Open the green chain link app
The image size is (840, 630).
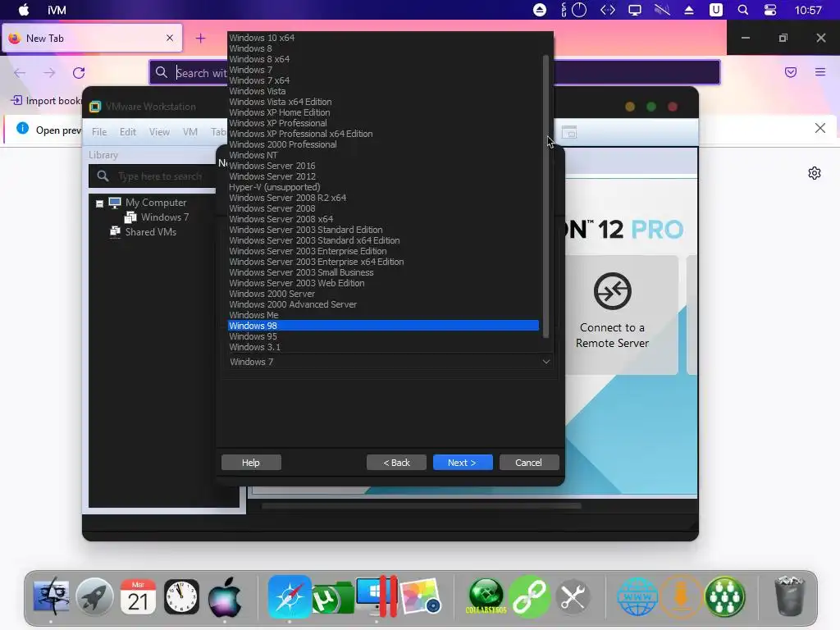pos(529,597)
